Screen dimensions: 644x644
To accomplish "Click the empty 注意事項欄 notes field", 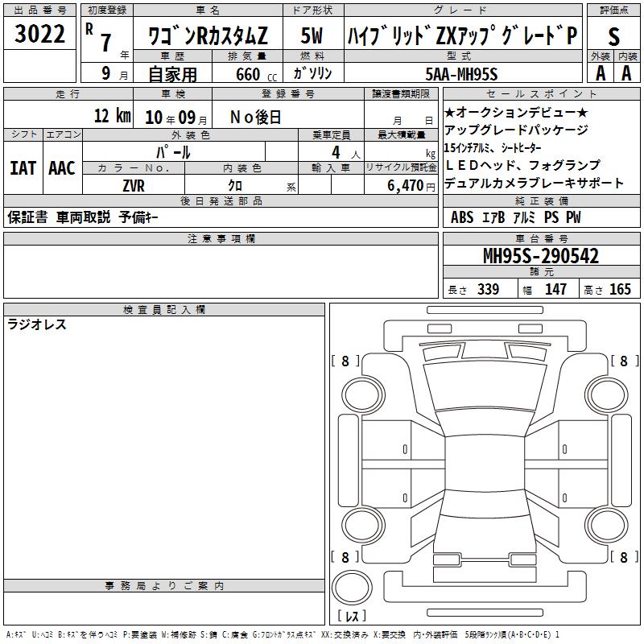I will pyautogui.click(x=221, y=271).
